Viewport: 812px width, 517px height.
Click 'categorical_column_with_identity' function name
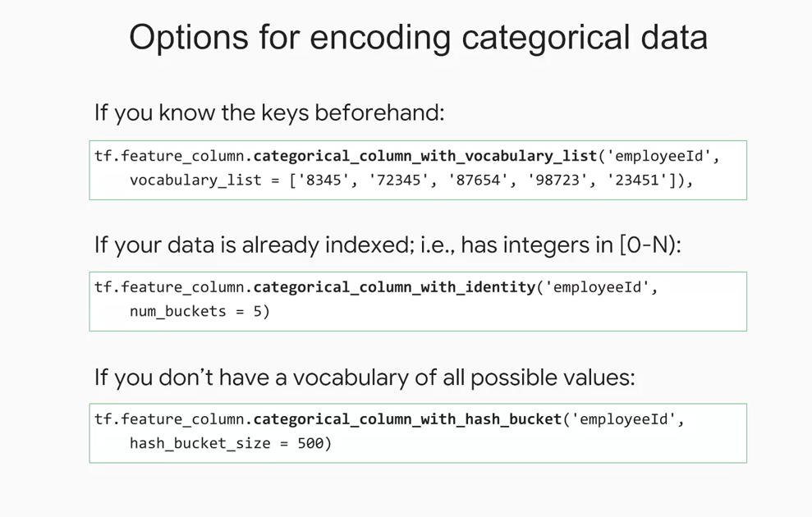394,288
